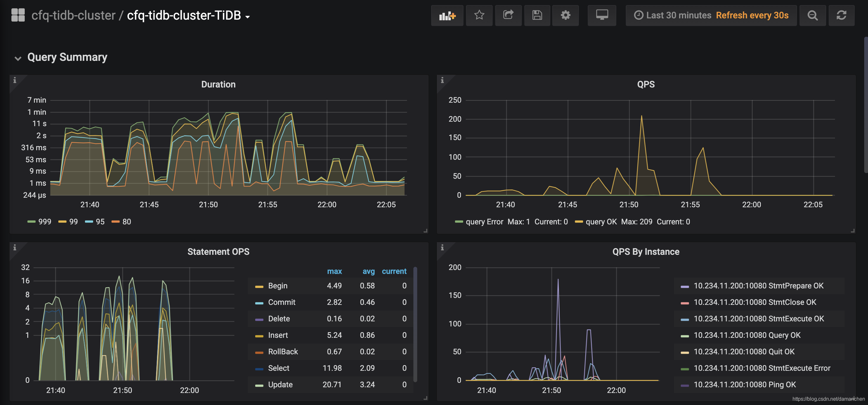Click the Statement OPS legend scrollbar

pyautogui.click(x=415, y=324)
